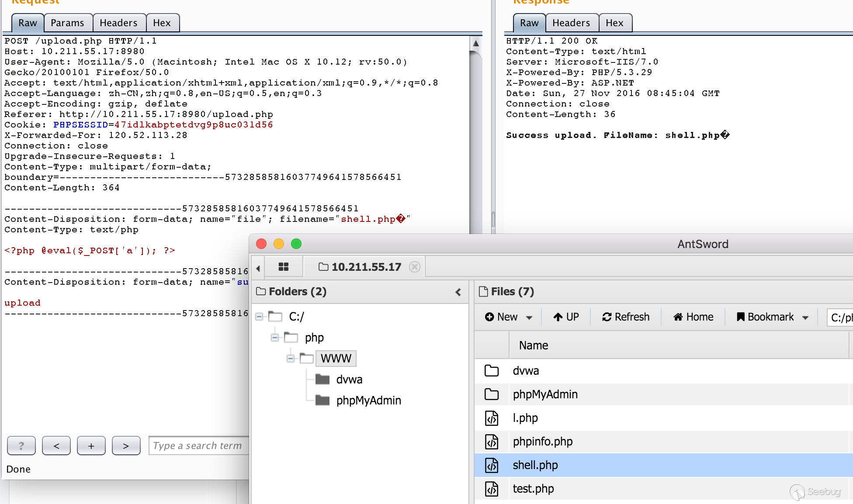853x504 pixels.
Task: Close the 10.211.55.17 tab
Action: 414,267
